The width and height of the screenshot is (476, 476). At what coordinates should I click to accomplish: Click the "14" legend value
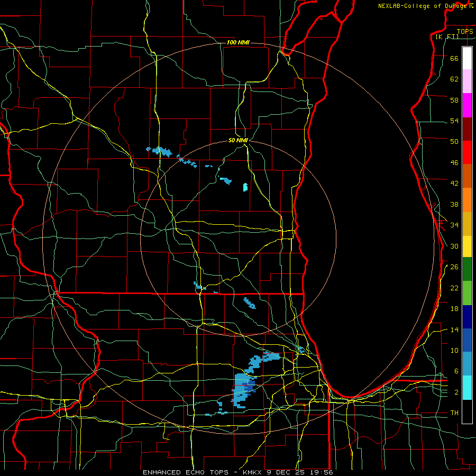(454, 329)
